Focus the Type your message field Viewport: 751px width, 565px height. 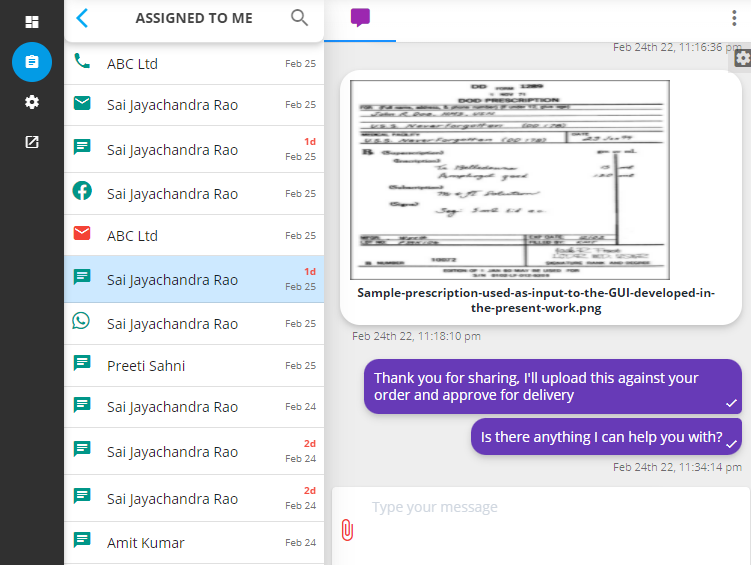541,525
